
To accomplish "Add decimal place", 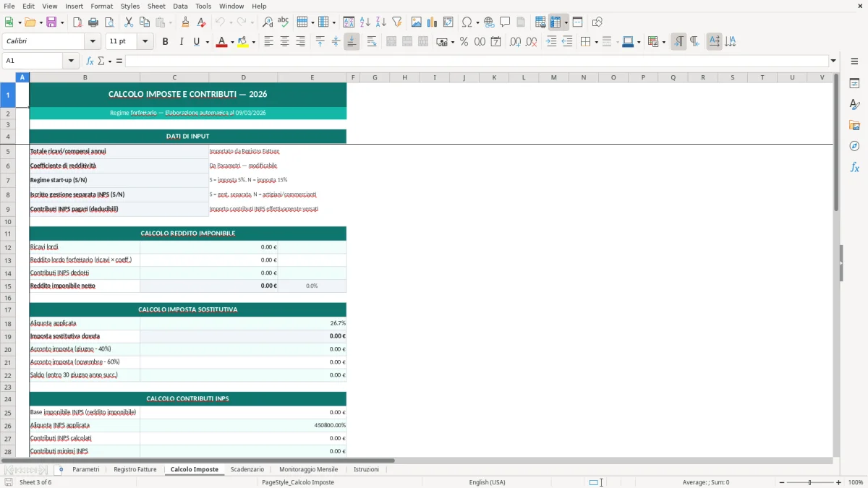I will tap(515, 42).
